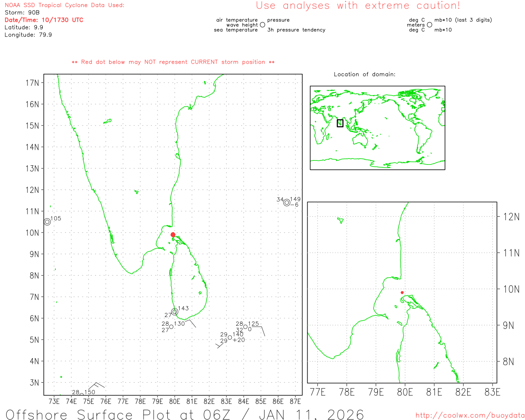Click the 'Location of domain:' label

pyautogui.click(x=364, y=74)
